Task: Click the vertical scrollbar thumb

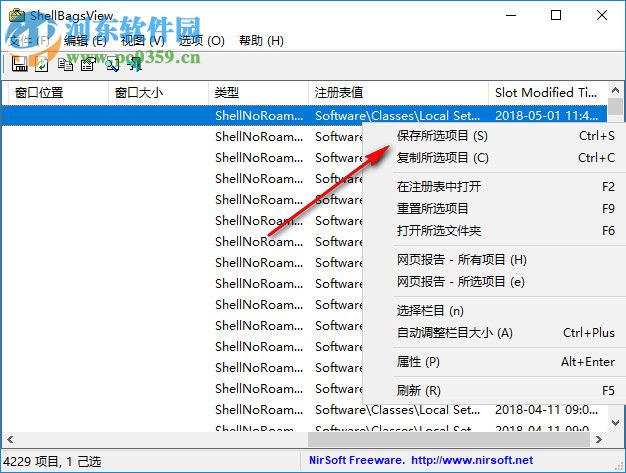Action: 615,107
